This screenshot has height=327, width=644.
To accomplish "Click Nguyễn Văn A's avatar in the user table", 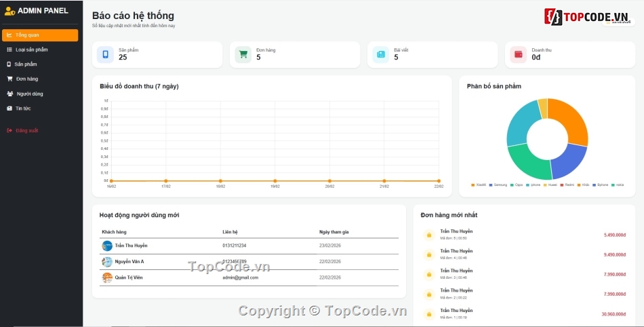I will (107, 261).
